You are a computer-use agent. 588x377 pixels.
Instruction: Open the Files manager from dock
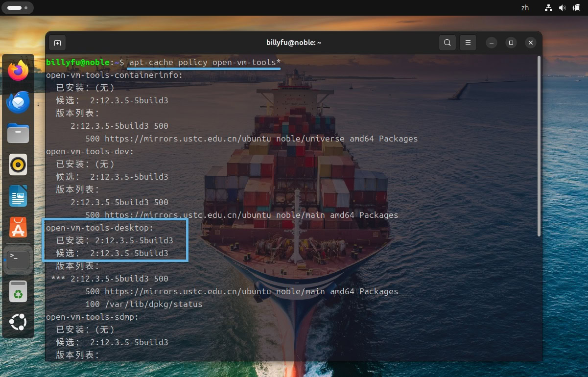tap(18, 133)
